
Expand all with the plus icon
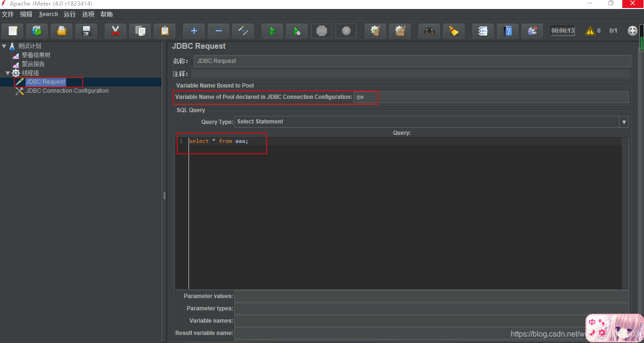(194, 31)
